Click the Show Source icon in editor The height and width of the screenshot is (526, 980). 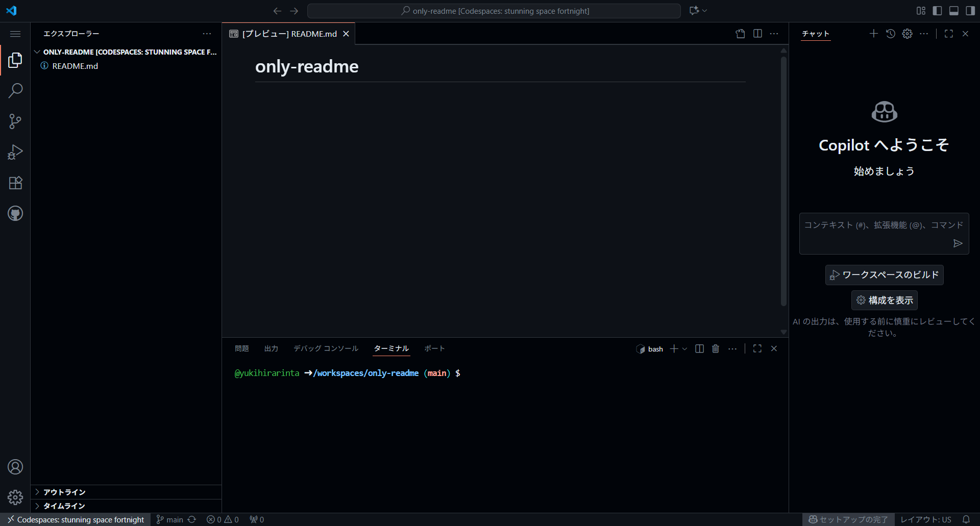point(741,34)
